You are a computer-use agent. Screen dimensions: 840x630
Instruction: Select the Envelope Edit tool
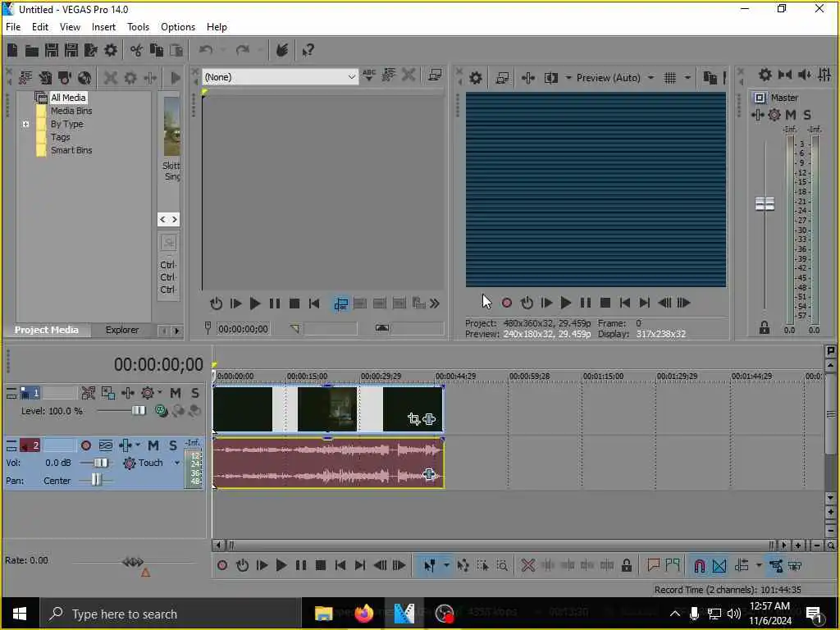click(463, 565)
